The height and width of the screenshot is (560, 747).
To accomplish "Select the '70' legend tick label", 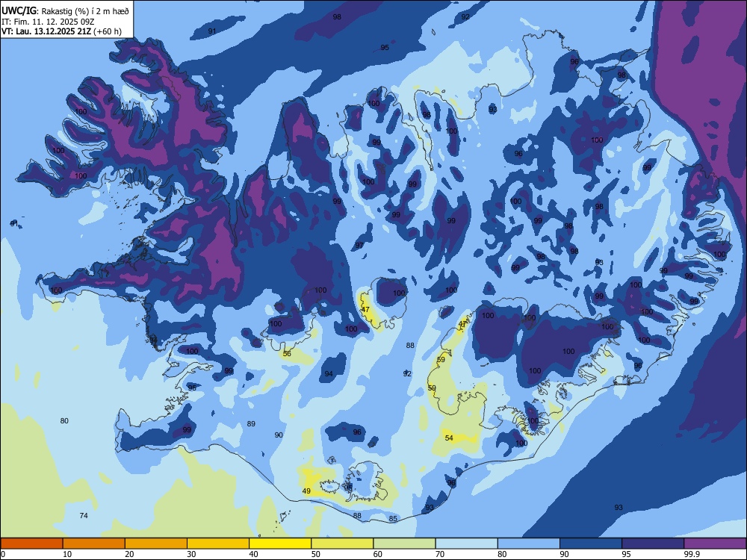I will pos(440,554).
